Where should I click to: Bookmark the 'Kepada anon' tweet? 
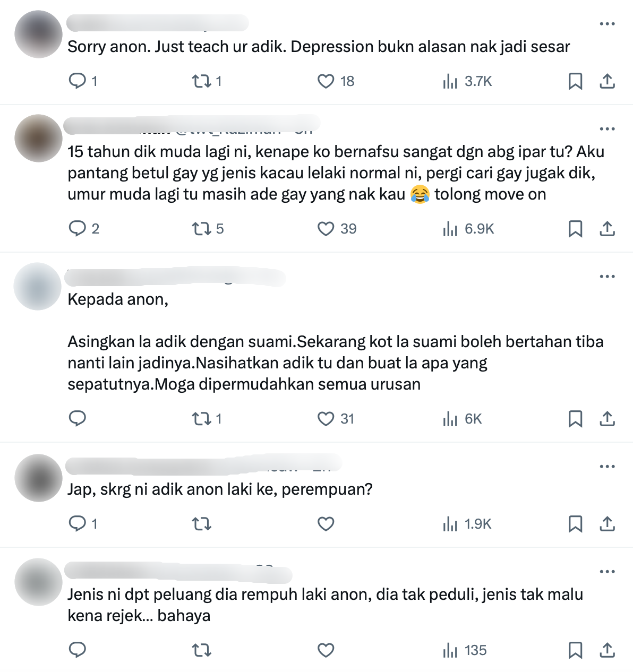point(575,419)
